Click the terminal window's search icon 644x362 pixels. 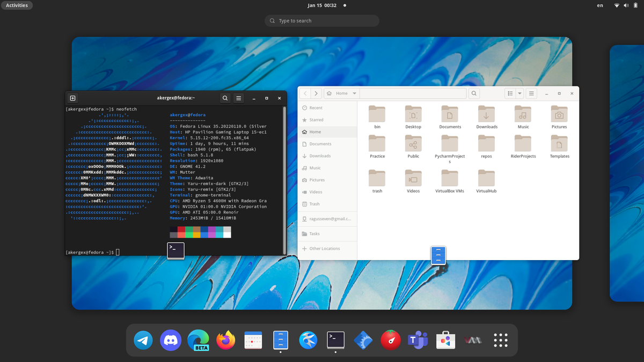point(225,98)
